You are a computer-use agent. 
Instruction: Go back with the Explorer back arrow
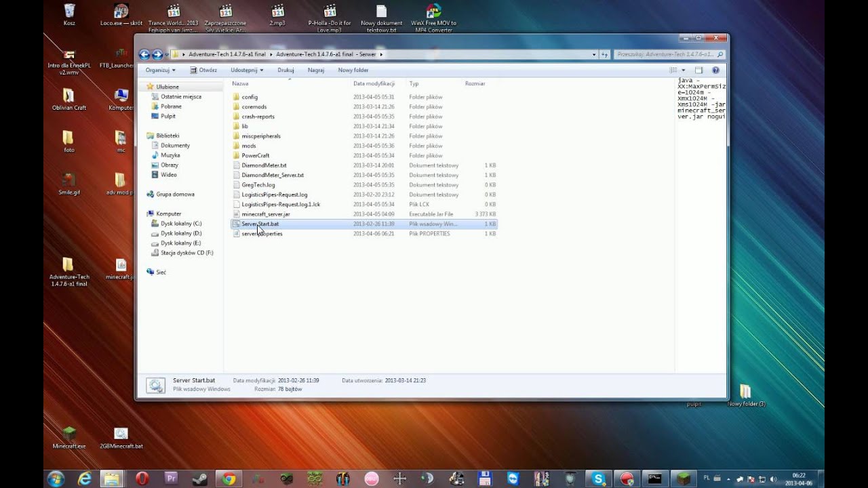(x=144, y=54)
